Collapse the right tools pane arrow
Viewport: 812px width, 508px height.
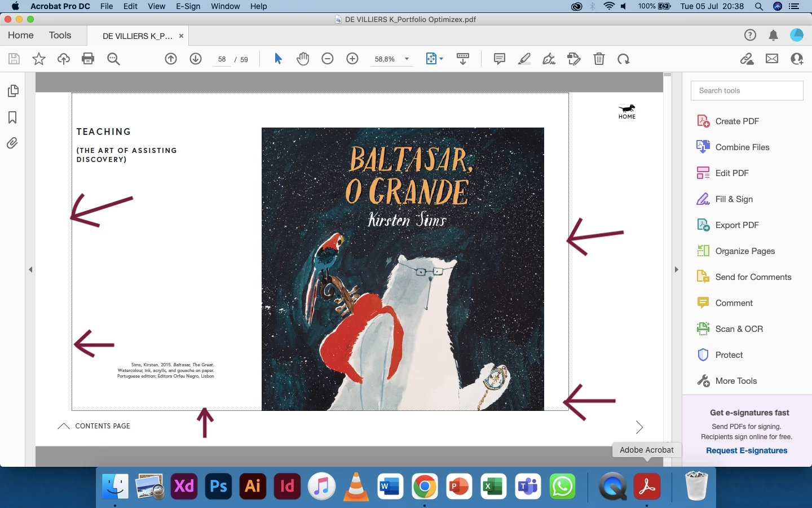pos(676,269)
